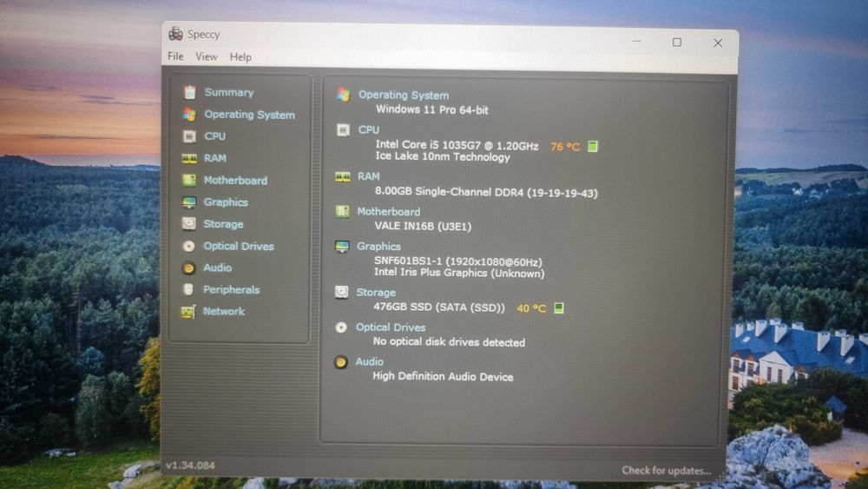Open Network section from sidebar
Image resolution: width=868 pixels, height=489 pixels.
pyautogui.click(x=224, y=311)
